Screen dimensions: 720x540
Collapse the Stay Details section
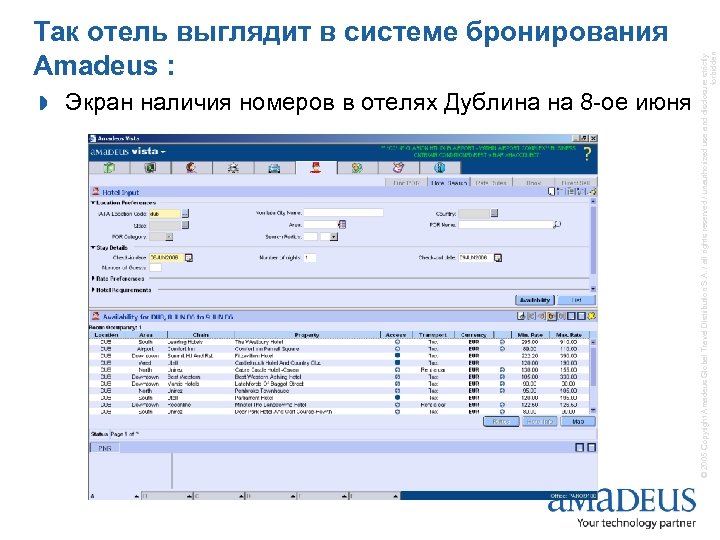coord(93,248)
